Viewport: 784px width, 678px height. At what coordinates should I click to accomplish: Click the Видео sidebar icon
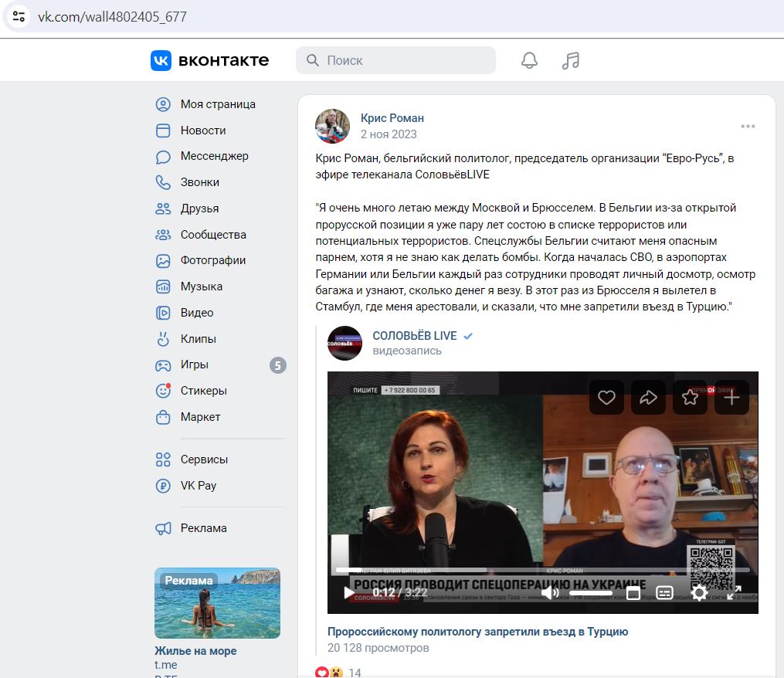coord(163,313)
